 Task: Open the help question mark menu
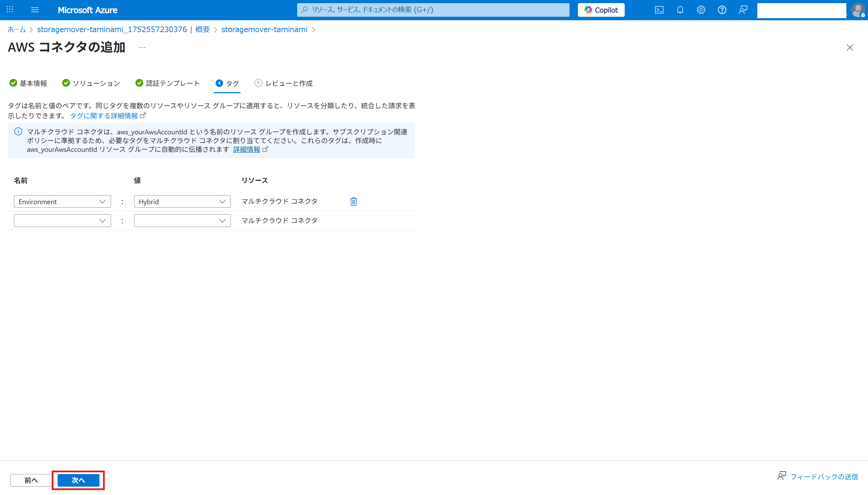[x=722, y=10]
